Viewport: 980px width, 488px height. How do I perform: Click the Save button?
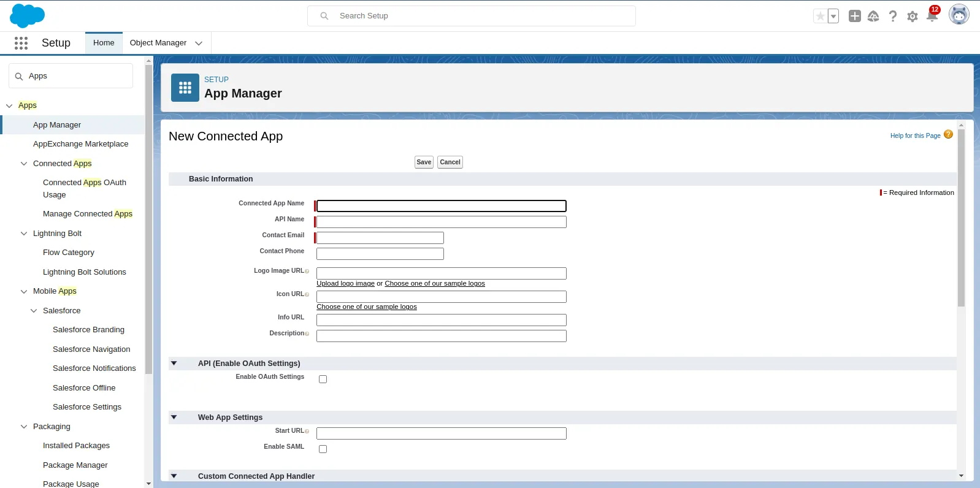[424, 162]
